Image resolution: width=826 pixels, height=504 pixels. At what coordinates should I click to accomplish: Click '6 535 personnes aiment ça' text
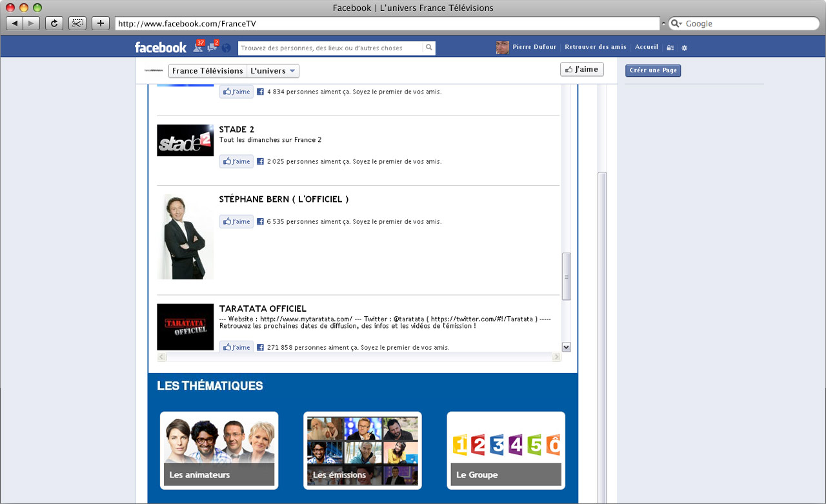pos(308,221)
